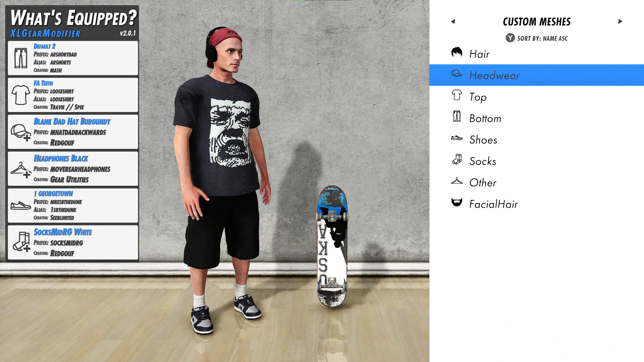Click the left arrow to navigate Custom Meshes
The width and height of the screenshot is (644, 362).
(453, 21)
